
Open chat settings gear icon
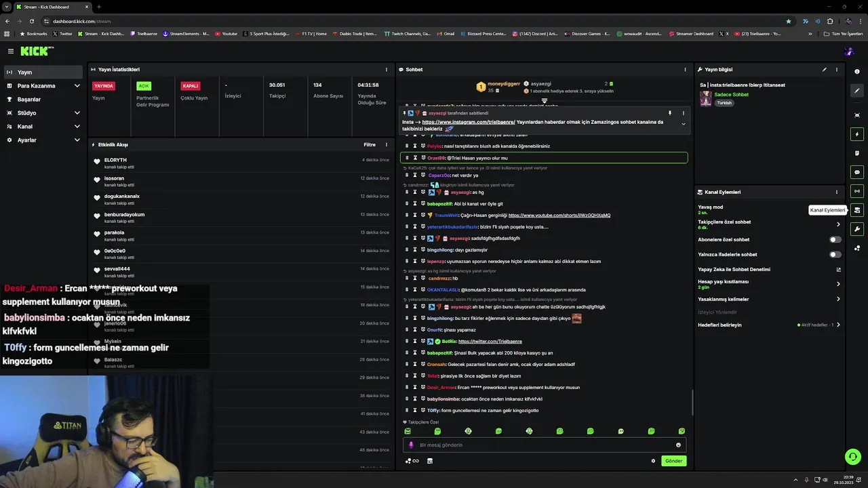(653, 461)
